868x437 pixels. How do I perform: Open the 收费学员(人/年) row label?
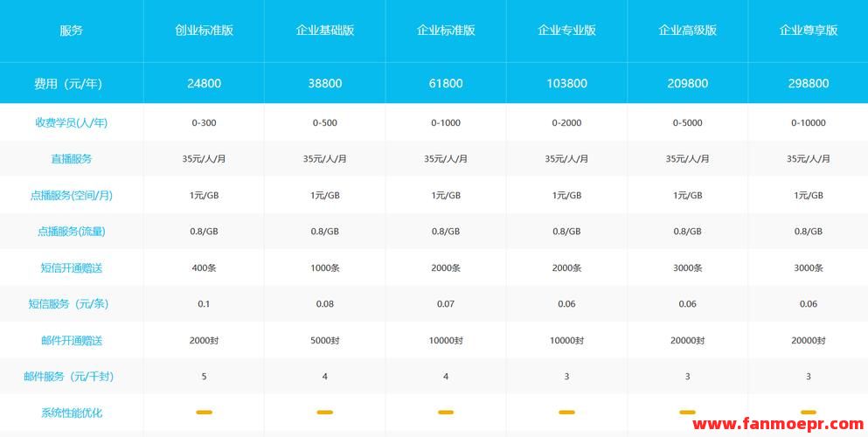[x=72, y=123]
